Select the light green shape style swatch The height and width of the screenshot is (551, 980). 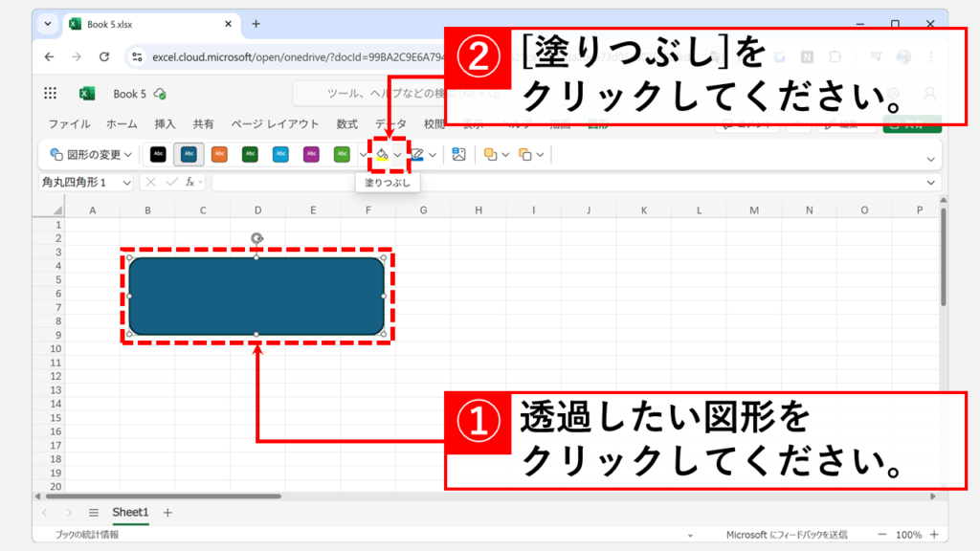pos(342,154)
